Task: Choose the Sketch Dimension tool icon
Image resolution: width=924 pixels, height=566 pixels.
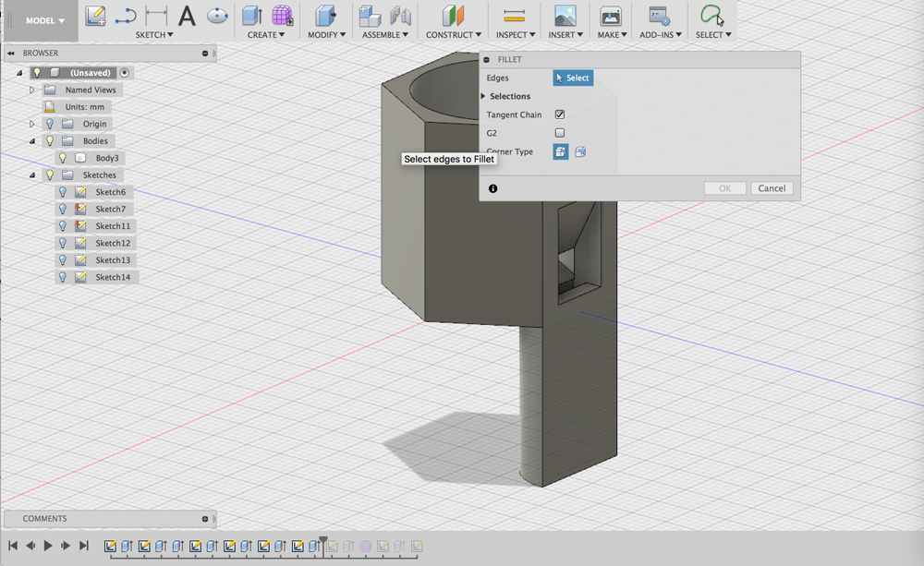Action: (156, 16)
